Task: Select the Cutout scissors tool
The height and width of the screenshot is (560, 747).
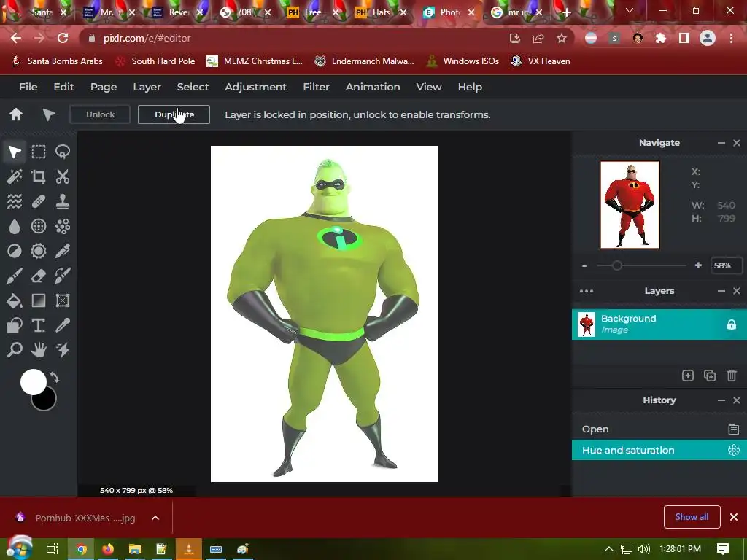Action: [x=63, y=176]
